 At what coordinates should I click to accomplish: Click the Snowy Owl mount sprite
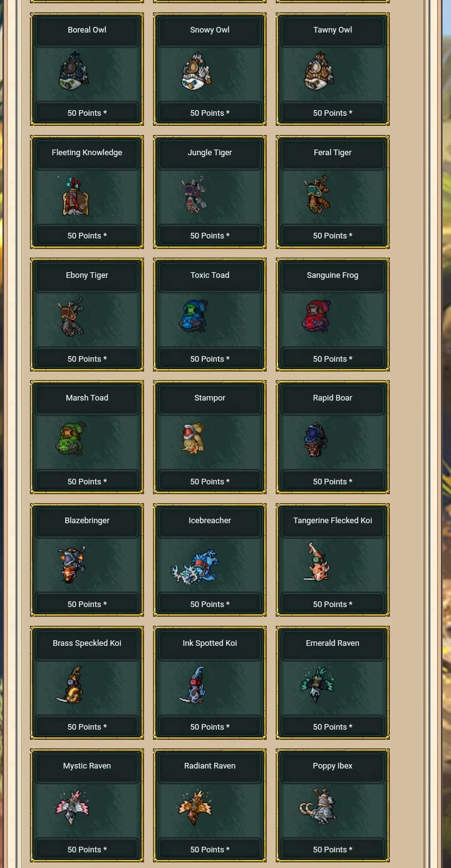pos(197,71)
